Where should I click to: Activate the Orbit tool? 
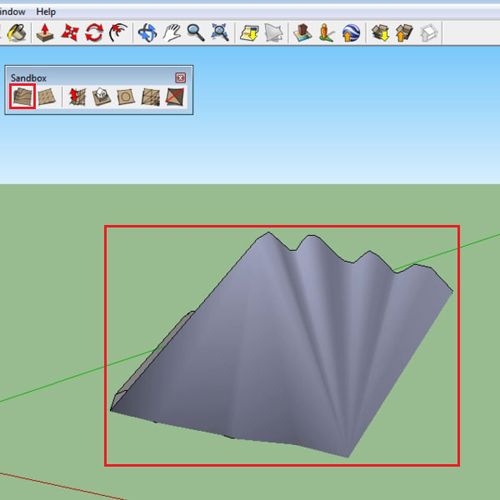pyautogui.click(x=147, y=33)
